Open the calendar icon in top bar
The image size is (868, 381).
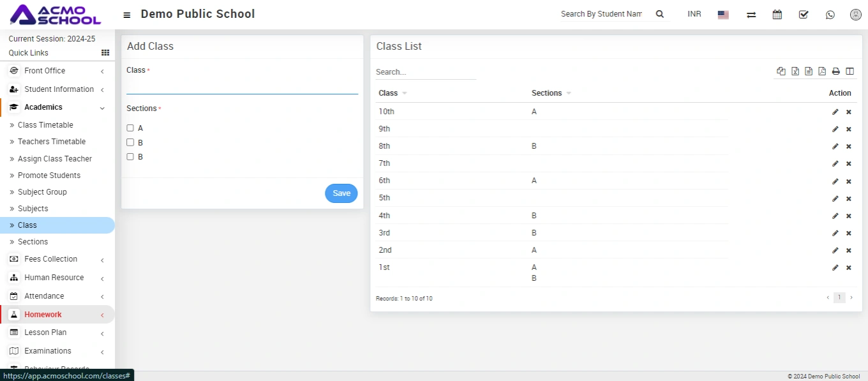tap(777, 15)
